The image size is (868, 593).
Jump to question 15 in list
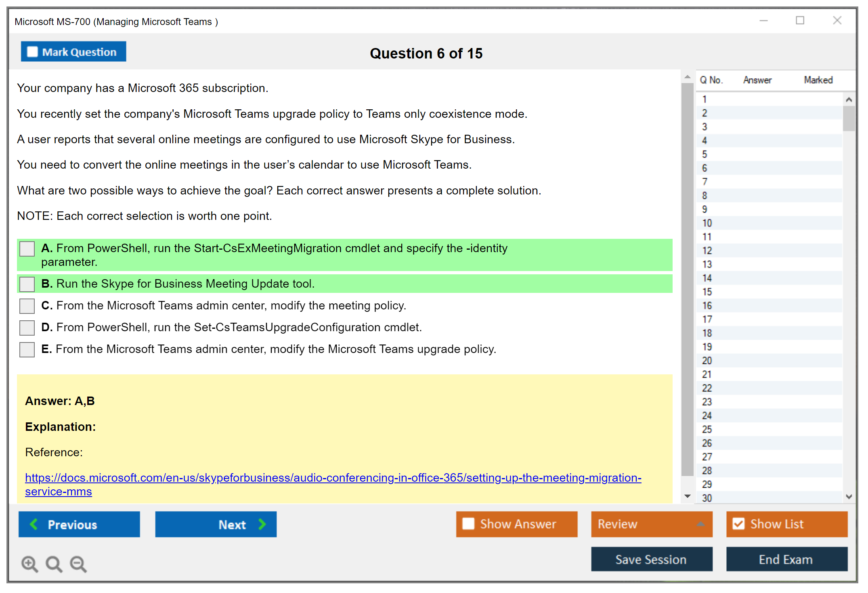pos(707,292)
